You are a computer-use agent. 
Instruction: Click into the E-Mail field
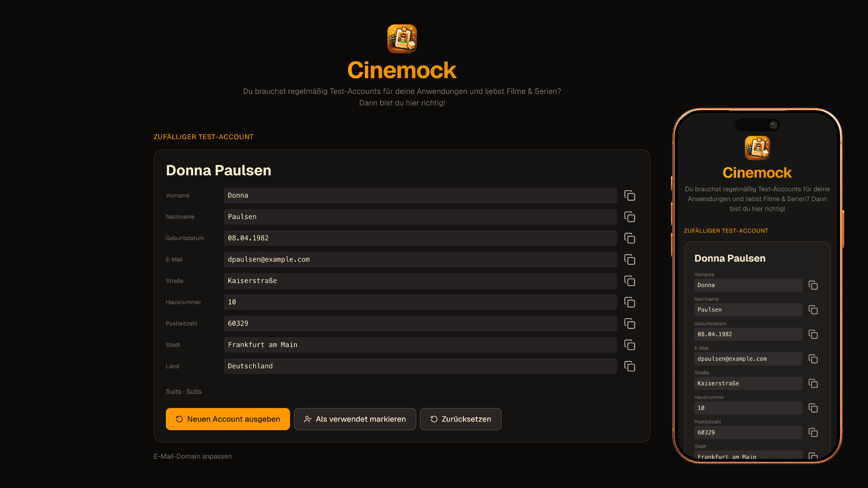(420, 259)
